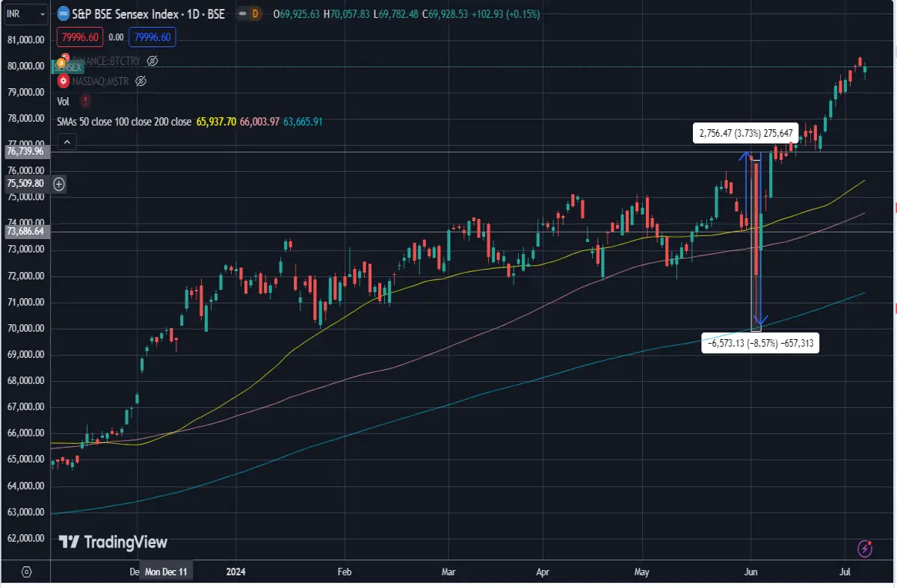
Task: Click the teal SMA value 63,665.91
Action: tap(303, 121)
